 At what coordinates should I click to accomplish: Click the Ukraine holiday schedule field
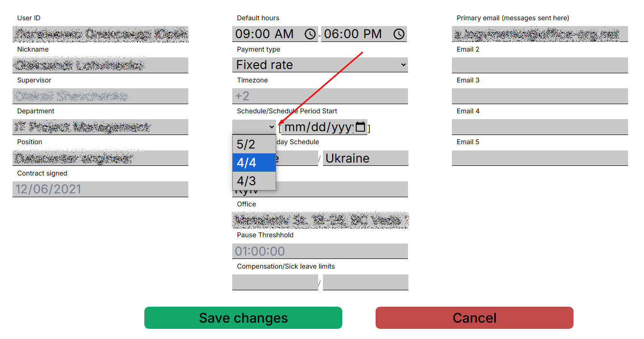365,158
